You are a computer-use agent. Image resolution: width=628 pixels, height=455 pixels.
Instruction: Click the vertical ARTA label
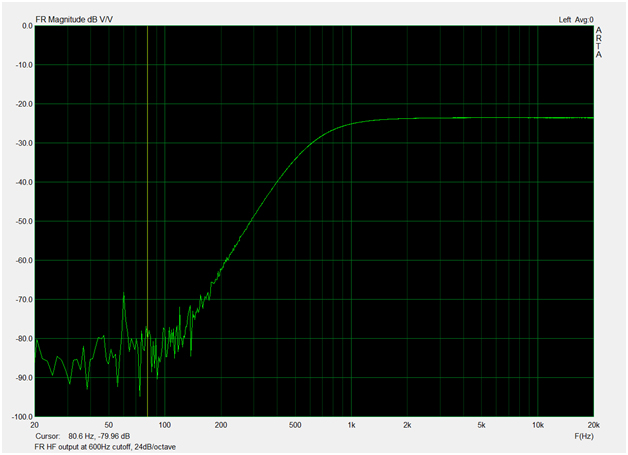point(599,42)
